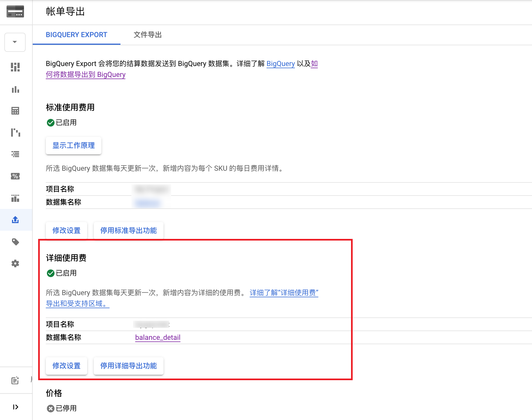Open the billing Overview dashboard icon
This screenshot has height=420, width=532.
pyautogui.click(x=15, y=67)
